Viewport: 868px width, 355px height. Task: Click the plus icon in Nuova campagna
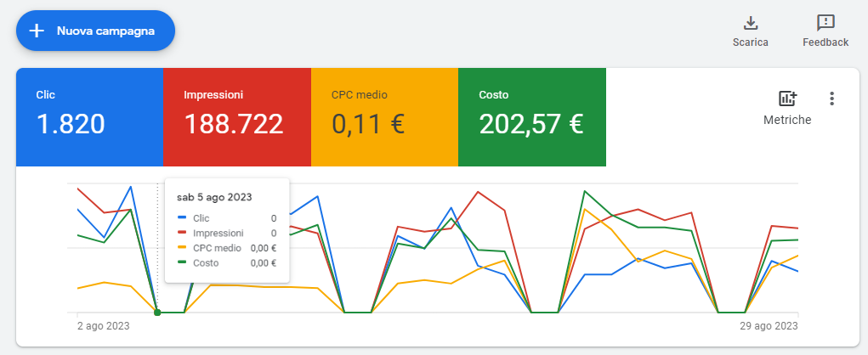click(37, 31)
